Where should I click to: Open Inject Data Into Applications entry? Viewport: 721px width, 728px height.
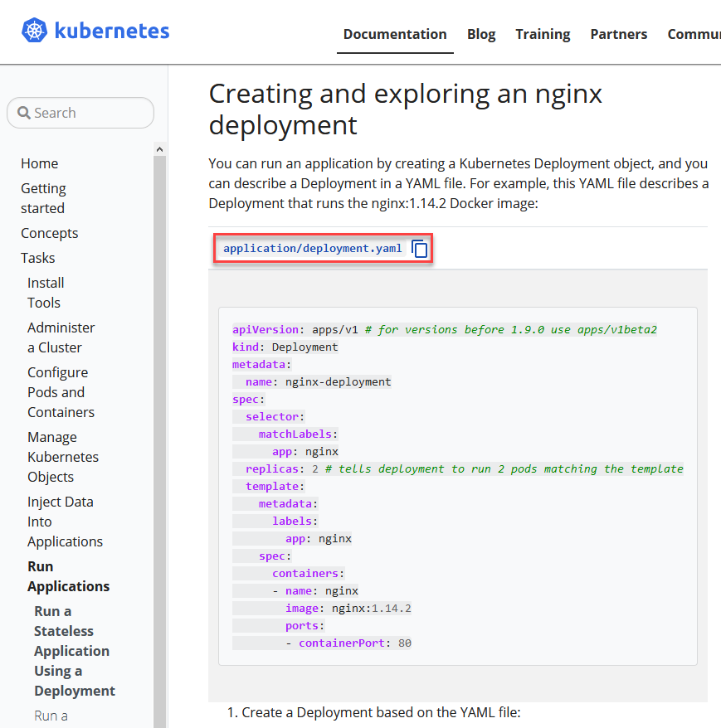click(65, 522)
